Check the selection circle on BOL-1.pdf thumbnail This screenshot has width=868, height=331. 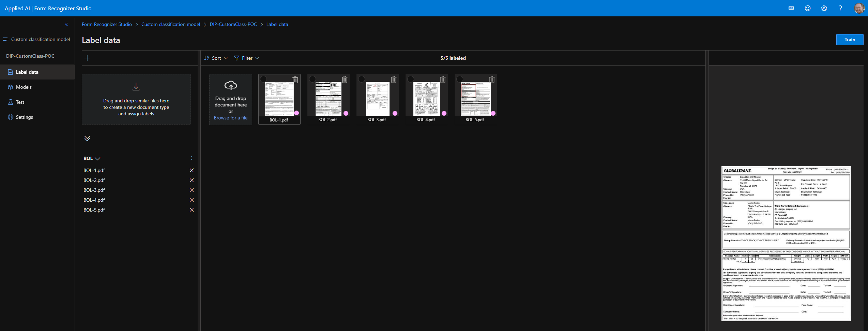point(263,79)
